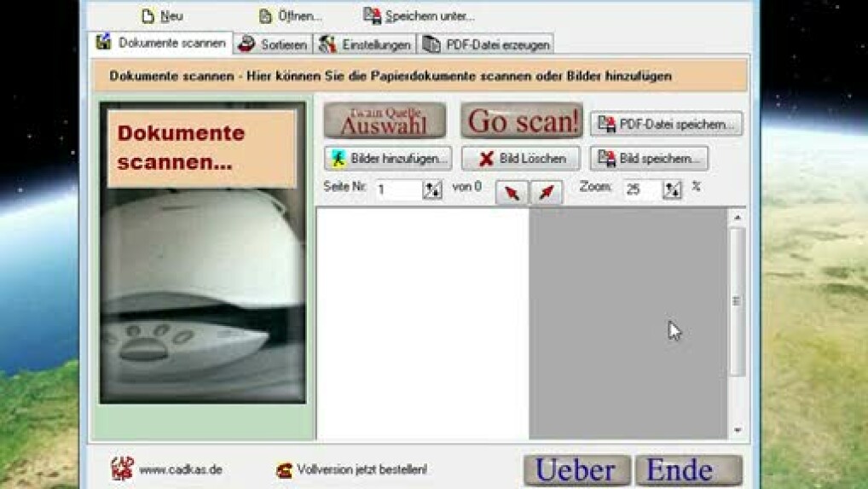Click the Seite Nr. spinner arrows
This screenshot has height=489, width=868.
[432, 190]
